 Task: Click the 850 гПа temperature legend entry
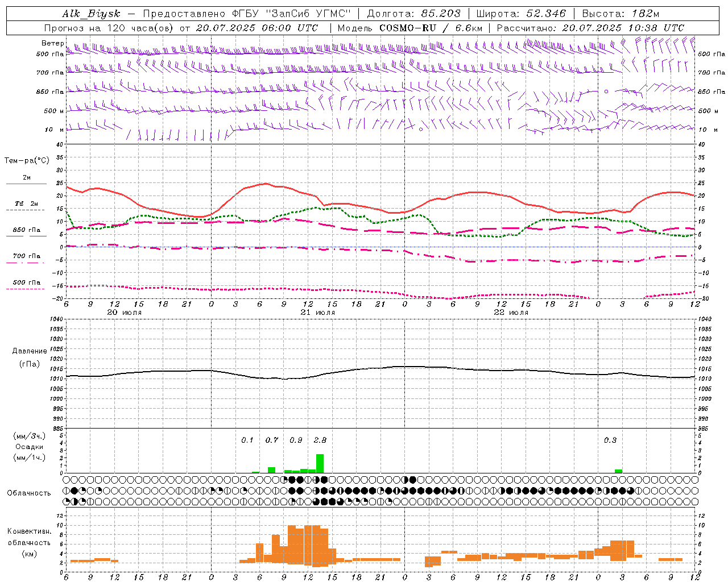(27, 230)
